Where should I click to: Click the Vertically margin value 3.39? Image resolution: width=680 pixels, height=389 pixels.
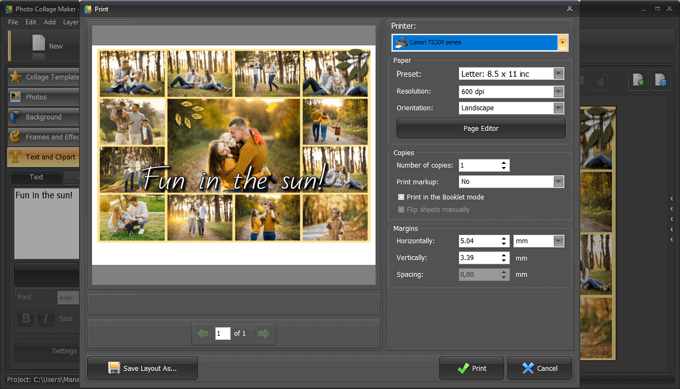click(480, 258)
